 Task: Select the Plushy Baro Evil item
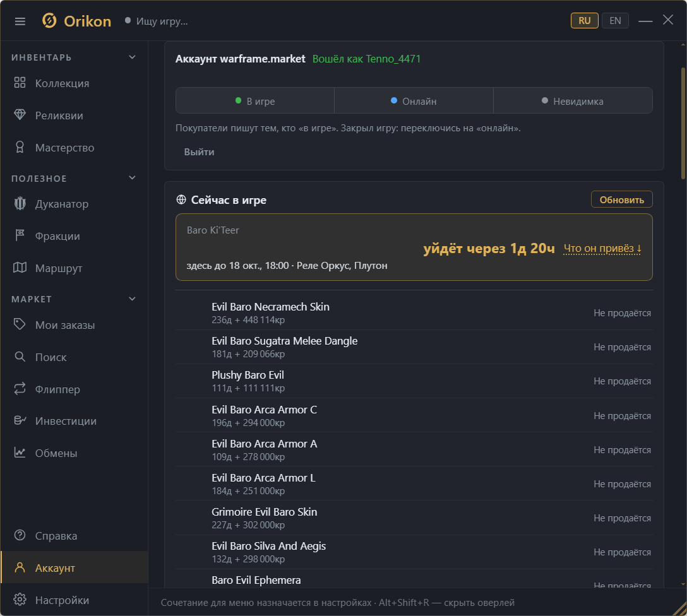coord(414,381)
